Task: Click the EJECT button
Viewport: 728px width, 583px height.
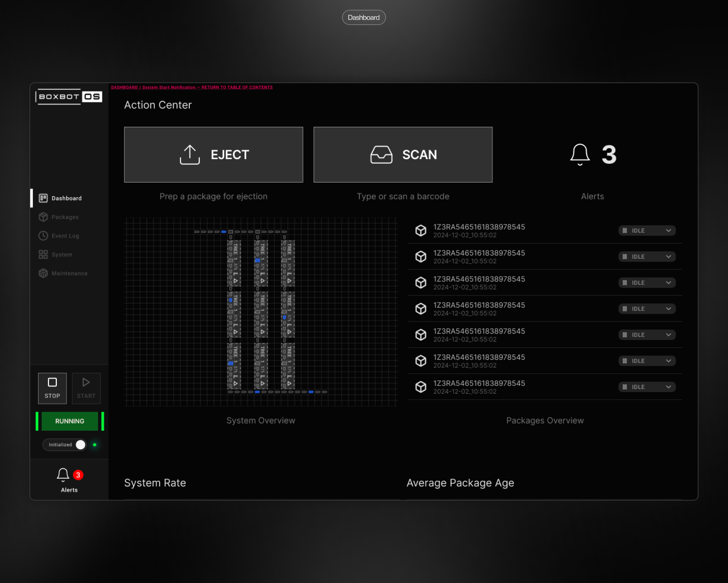Action: [213, 155]
